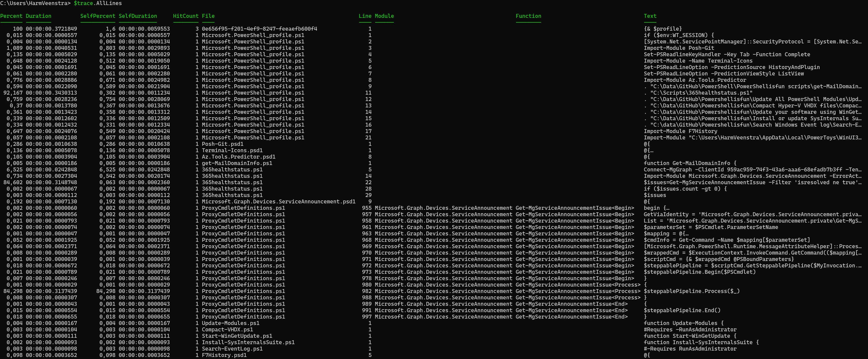Viewport: 868px width, 359px height.
Task: Click the Import-Module F7History text
Action: 680,131
